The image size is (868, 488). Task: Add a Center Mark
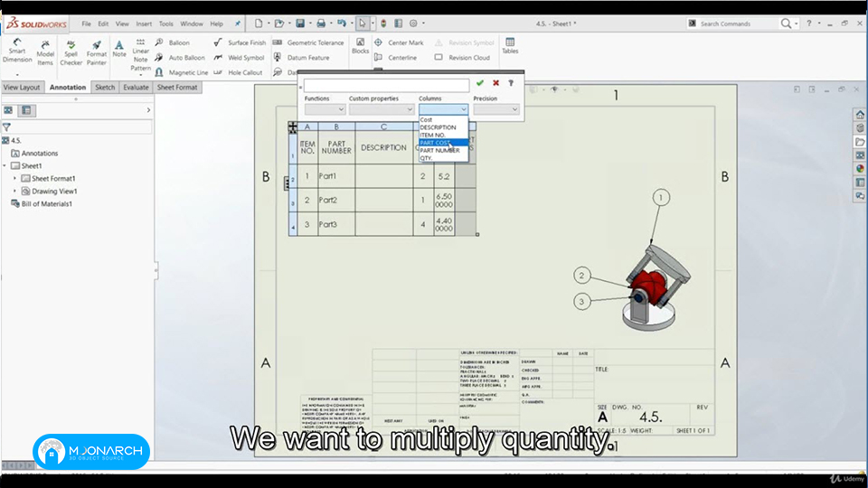[399, 42]
